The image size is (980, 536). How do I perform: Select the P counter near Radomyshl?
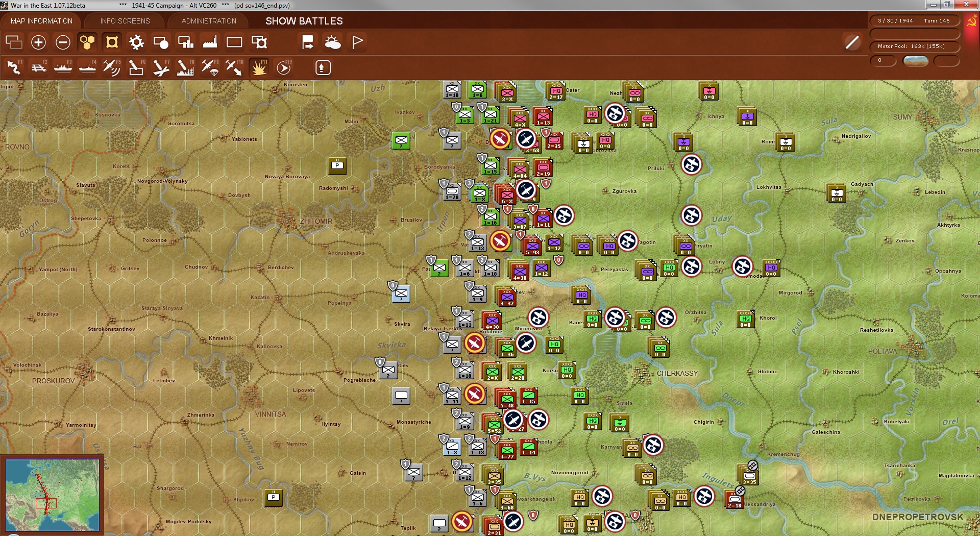pos(337,166)
